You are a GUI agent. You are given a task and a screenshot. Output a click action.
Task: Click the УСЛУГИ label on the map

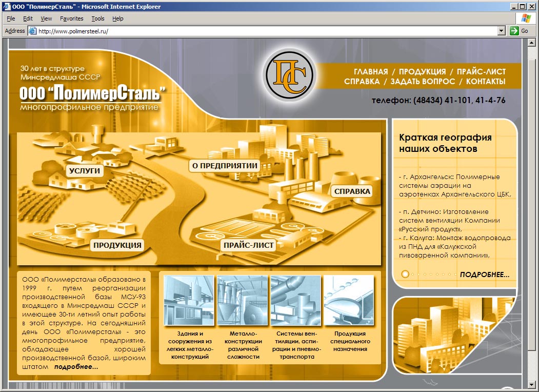(85, 170)
